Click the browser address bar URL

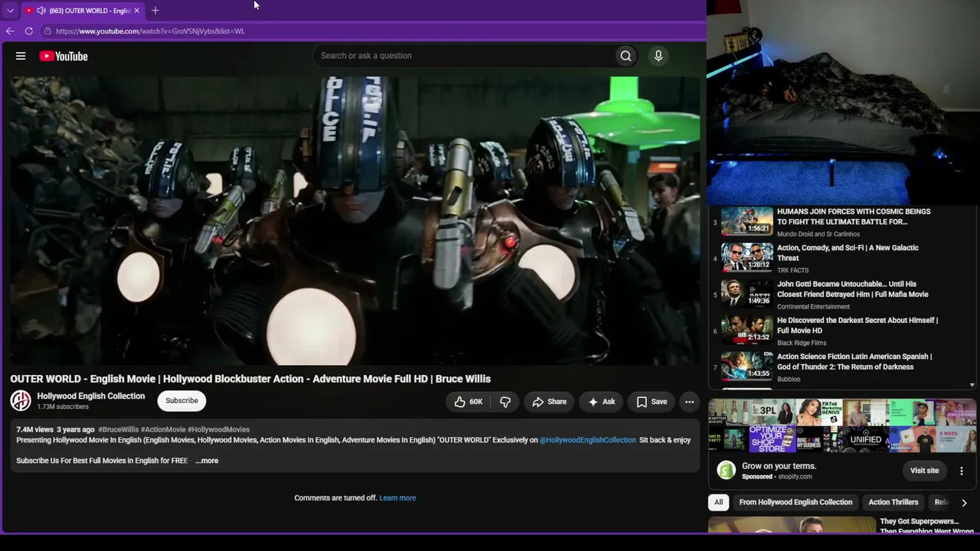[x=150, y=31]
